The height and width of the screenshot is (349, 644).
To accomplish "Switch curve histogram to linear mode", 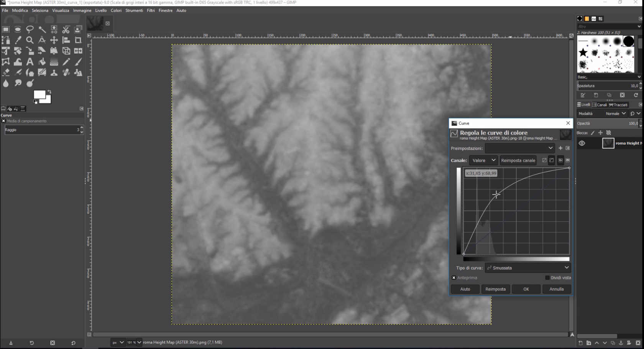I will [x=544, y=160].
